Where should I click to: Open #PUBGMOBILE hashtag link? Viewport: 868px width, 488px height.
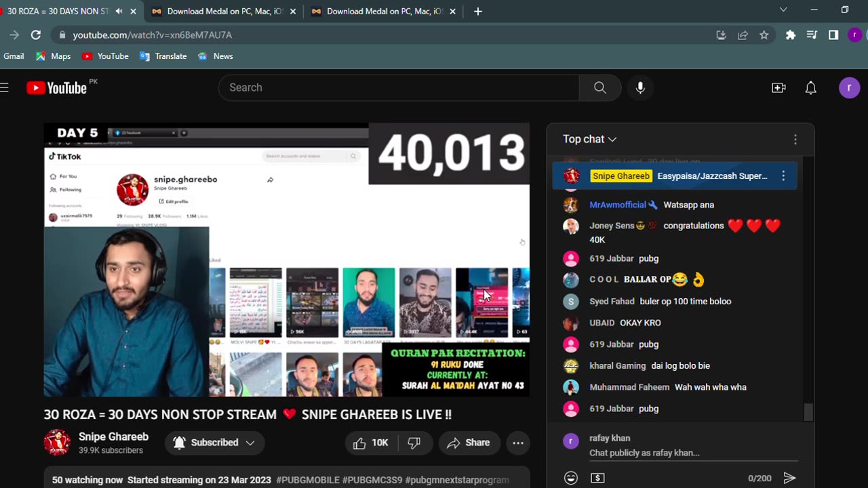click(x=308, y=480)
